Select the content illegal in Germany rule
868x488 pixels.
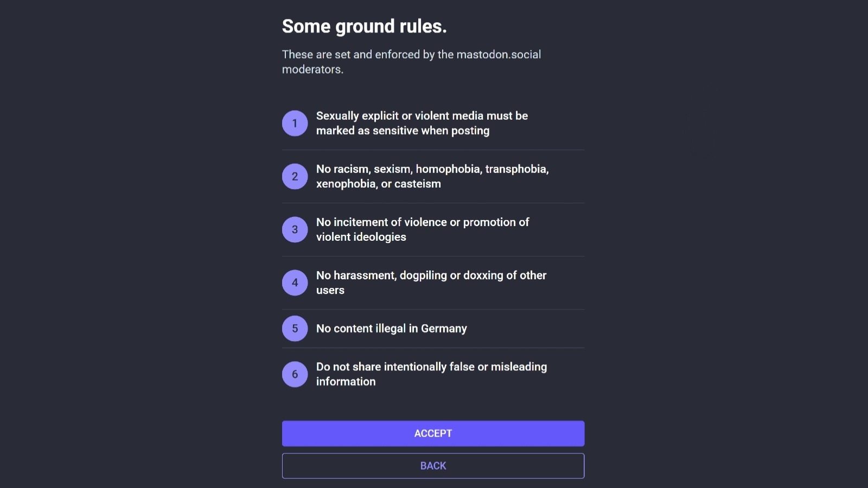[392, 329]
